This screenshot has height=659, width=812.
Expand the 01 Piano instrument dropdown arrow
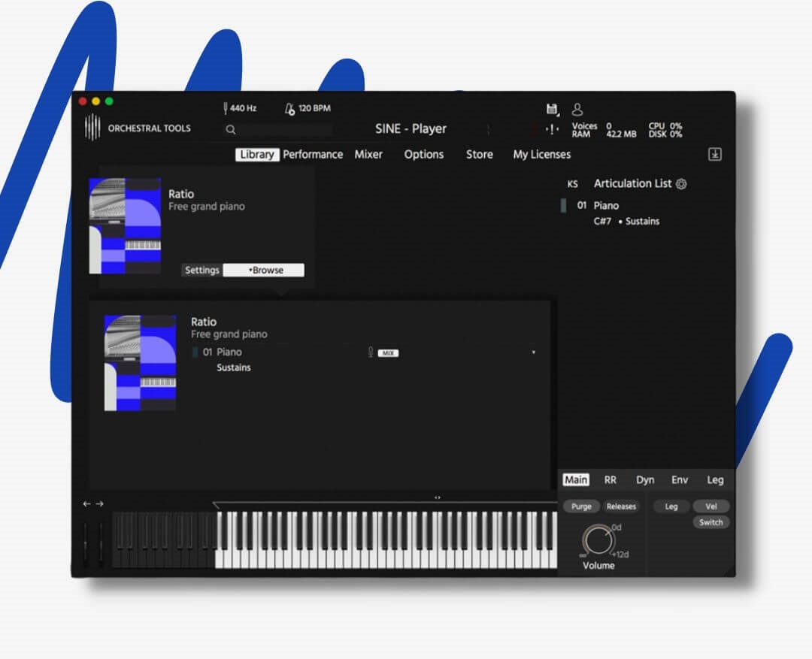534,352
